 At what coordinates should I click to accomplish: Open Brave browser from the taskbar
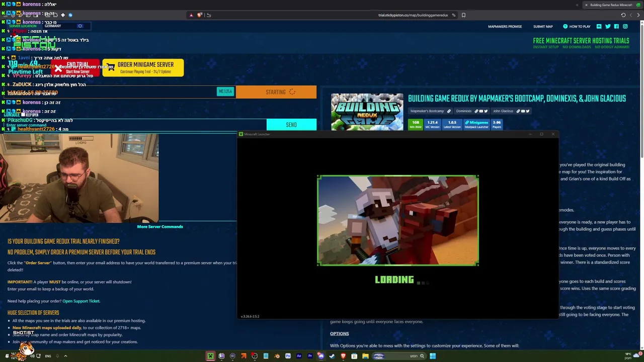coord(343,356)
